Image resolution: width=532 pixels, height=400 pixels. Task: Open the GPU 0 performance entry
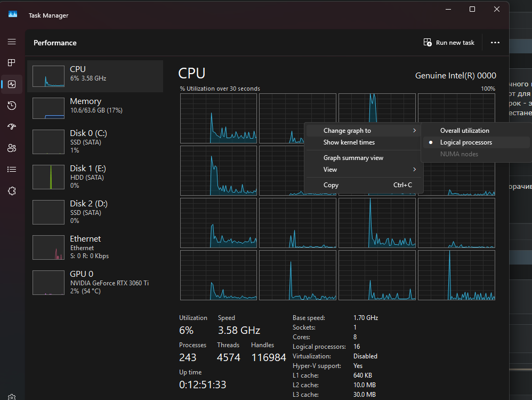tap(95, 282)
